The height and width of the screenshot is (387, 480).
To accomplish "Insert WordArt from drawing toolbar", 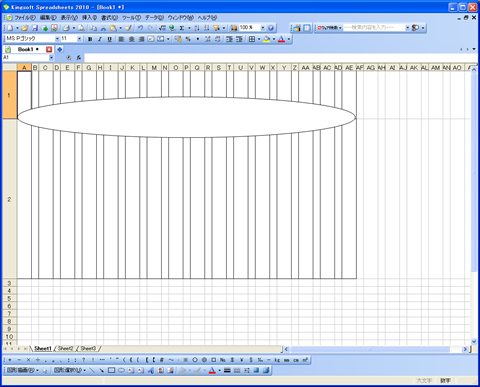I will pyautogui.click(x=151, y=370).
